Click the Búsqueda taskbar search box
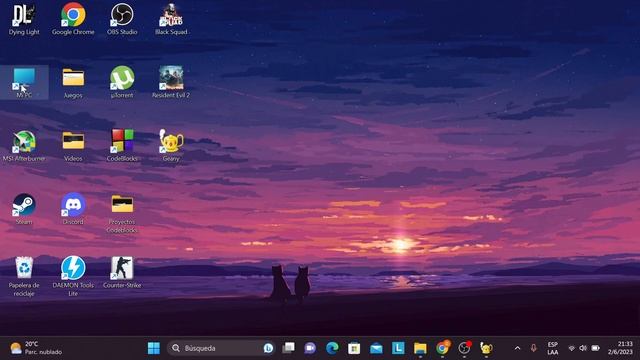This screenshot has width=640, height=360. [222, 348]
